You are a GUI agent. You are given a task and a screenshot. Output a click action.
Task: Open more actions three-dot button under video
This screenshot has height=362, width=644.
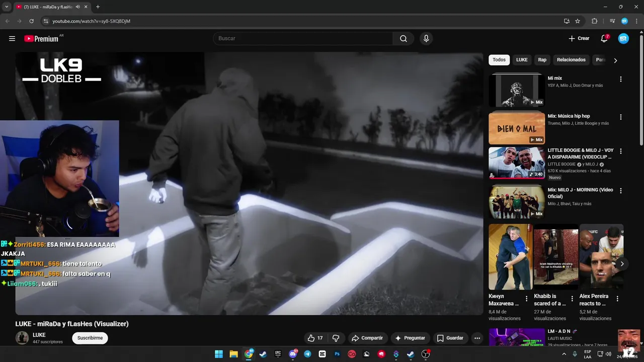(477, 338)
